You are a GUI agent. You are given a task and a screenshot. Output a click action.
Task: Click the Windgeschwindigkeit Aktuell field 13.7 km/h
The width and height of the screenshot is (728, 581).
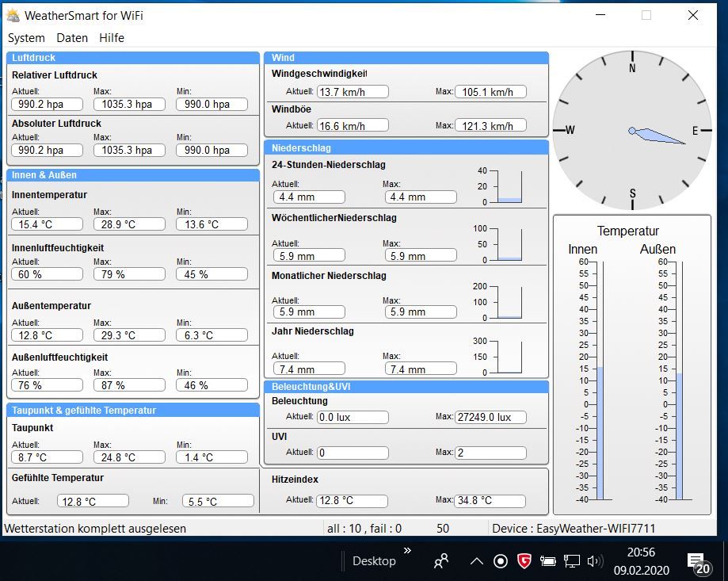pos(353,92)
